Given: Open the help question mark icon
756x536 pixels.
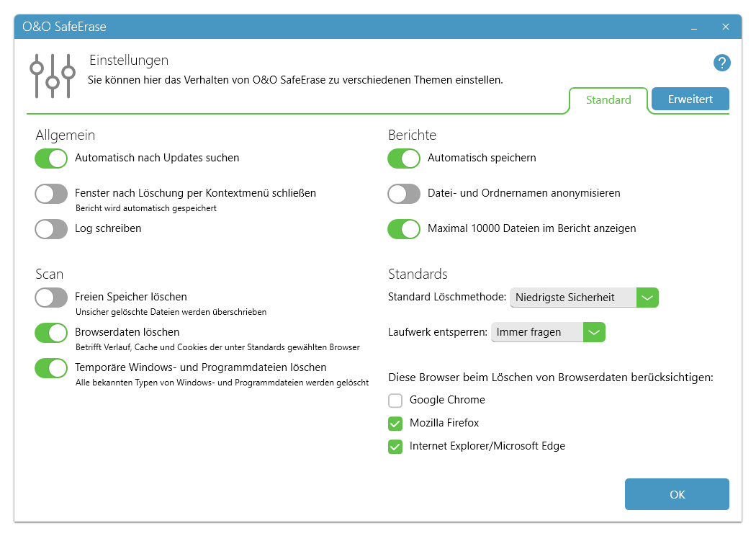Looking at the screenshot, I should (721, 63).
